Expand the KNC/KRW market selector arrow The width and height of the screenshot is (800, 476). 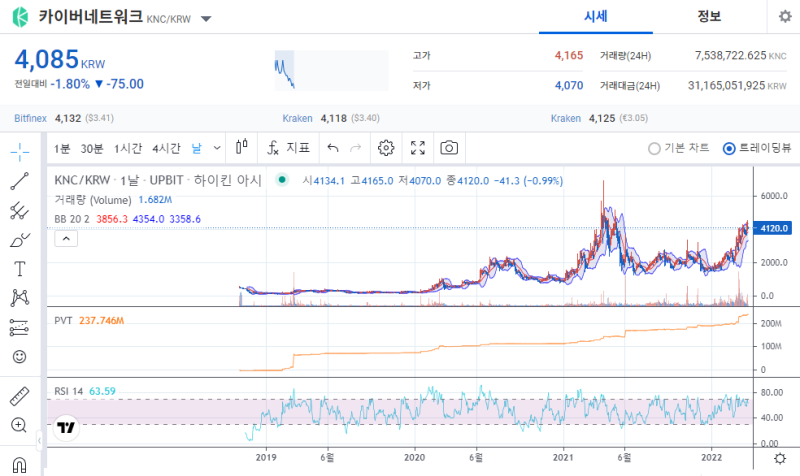click(x=206, y=19)
